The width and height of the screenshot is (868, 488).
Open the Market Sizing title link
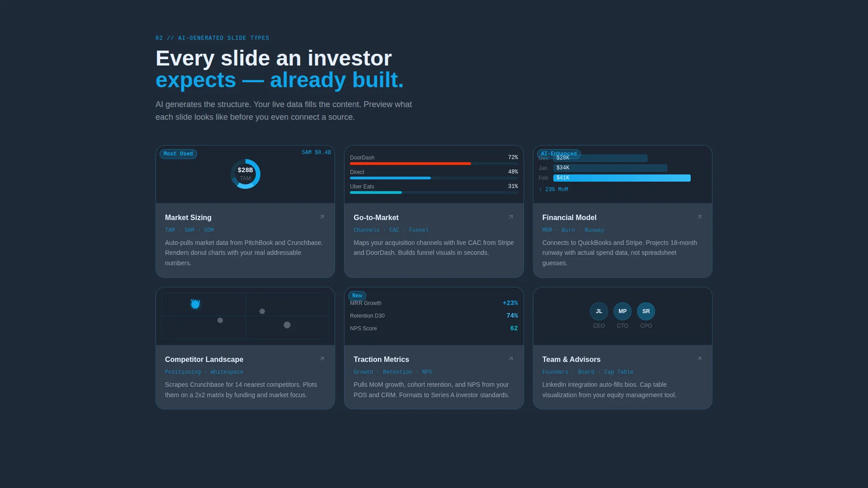(188, 217)
